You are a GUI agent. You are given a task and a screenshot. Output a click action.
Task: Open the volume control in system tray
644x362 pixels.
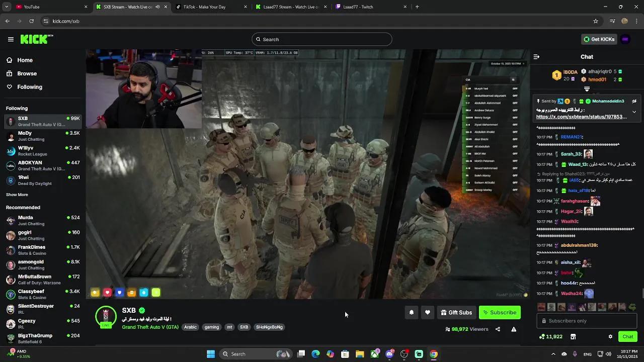tap(608, 354)
